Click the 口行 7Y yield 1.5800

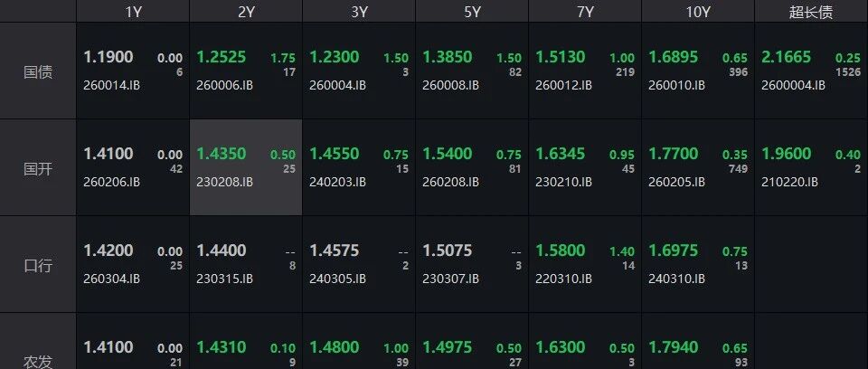point(561,251)
